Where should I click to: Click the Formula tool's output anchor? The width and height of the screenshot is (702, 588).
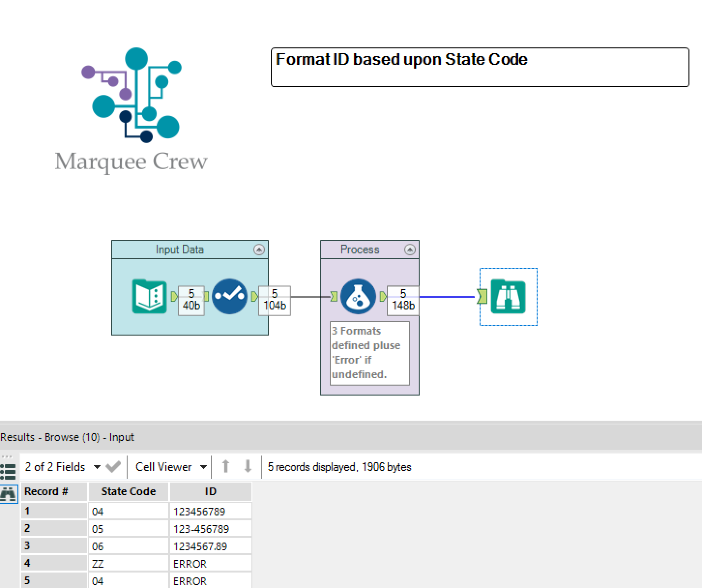tap(383, 297)
